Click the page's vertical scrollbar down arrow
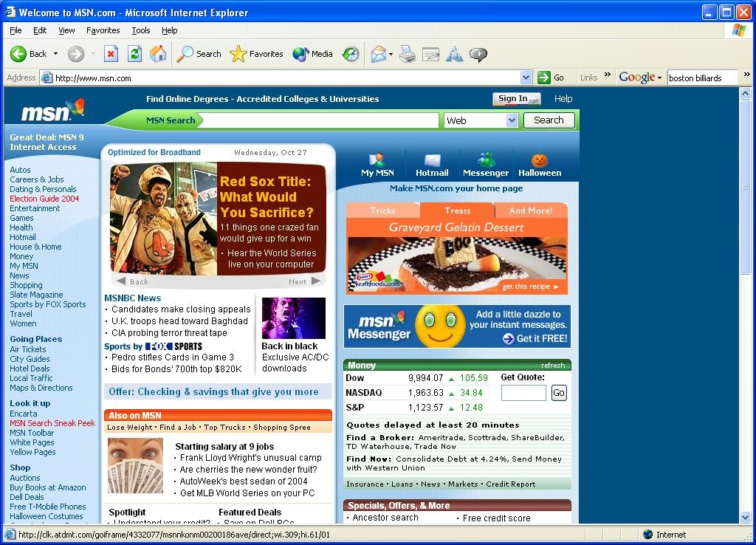Image resolution: width=756 pixels, height=545 pixels. pos(745,518)
